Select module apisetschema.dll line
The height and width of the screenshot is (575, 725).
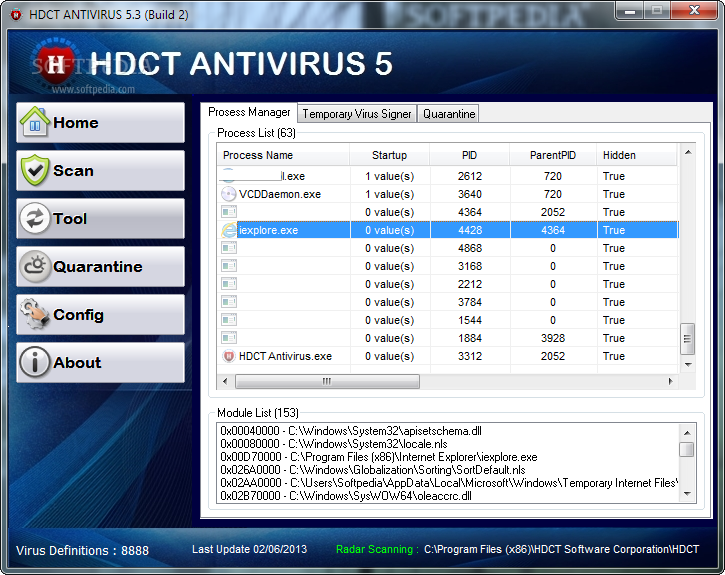pos(351,431)
